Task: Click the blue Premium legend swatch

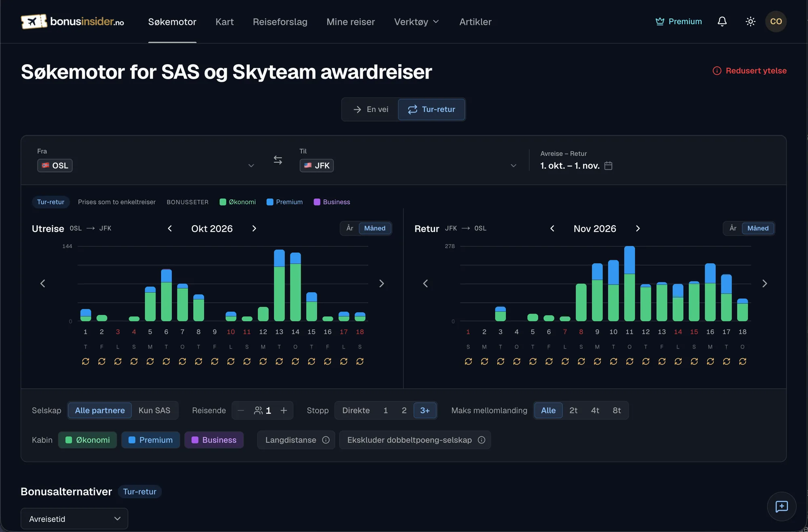Action: (x=270, y=202)
